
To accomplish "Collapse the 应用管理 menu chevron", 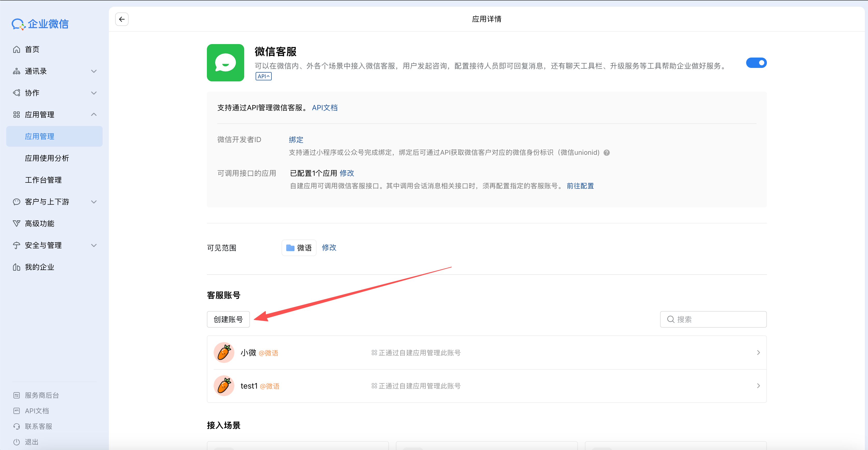I will (x=94, y=115).
